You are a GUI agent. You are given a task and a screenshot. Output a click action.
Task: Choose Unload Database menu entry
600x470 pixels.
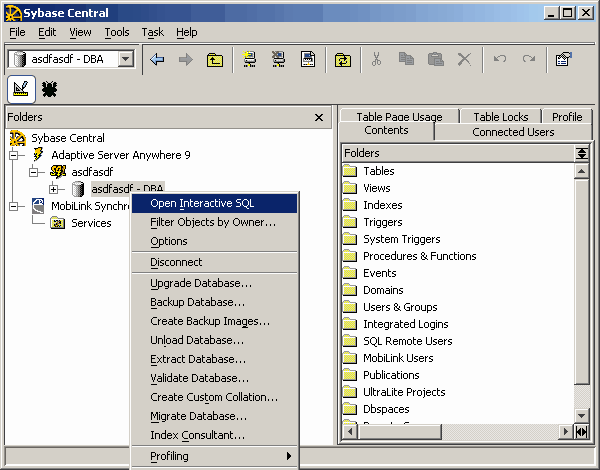tap(214, 340)
